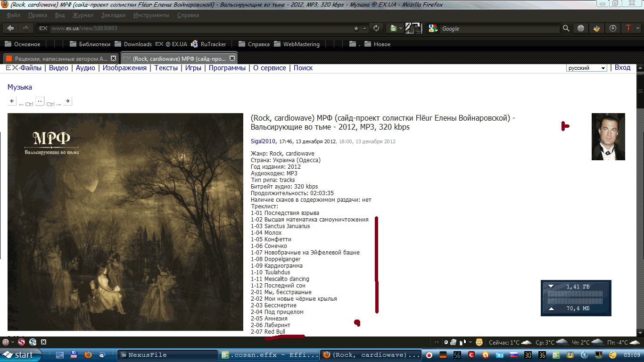Open the МРФ album cover image
644x362 pixels.
tap(125, 222)
